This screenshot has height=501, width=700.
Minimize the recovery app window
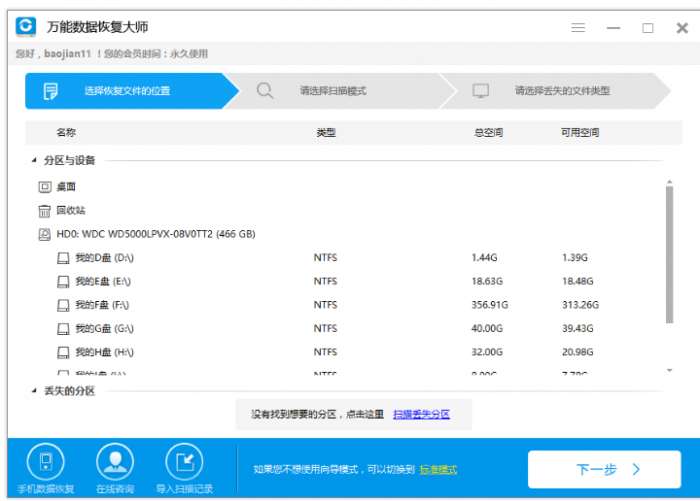pyautogui.click(x=613, y=28)
